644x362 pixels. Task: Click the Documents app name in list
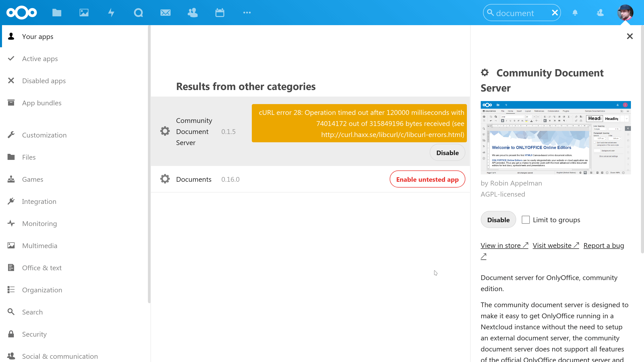click(194, 179)
